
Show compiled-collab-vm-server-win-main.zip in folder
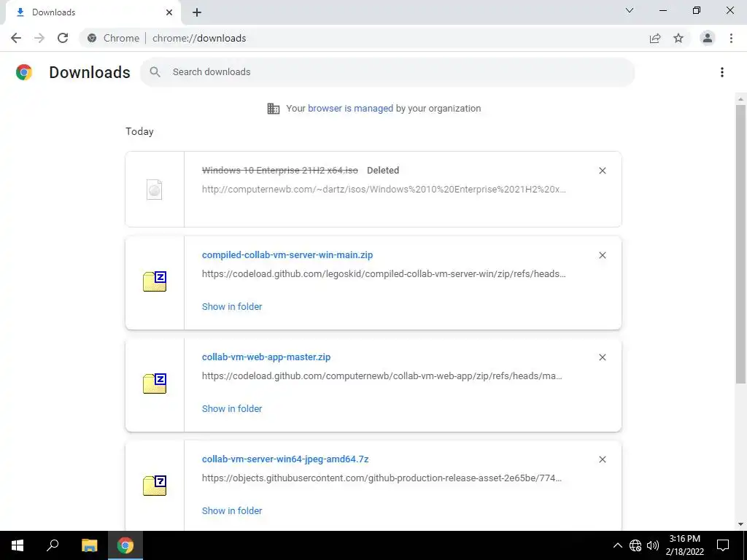point(232,307)
